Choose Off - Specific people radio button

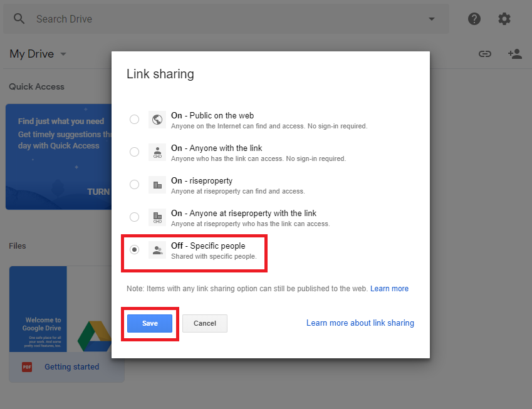(134, 249)
